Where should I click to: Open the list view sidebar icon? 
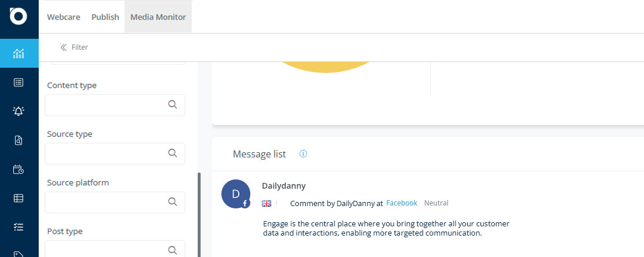point(18,83)
